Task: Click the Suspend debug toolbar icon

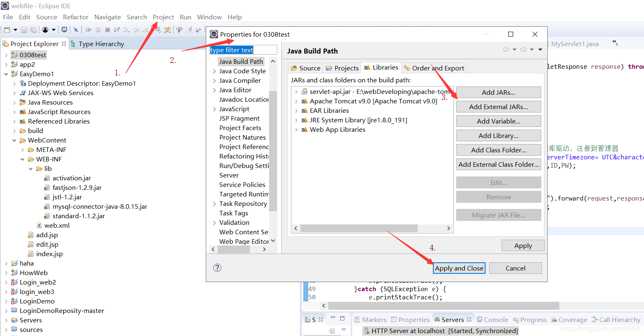Action: 98,30
